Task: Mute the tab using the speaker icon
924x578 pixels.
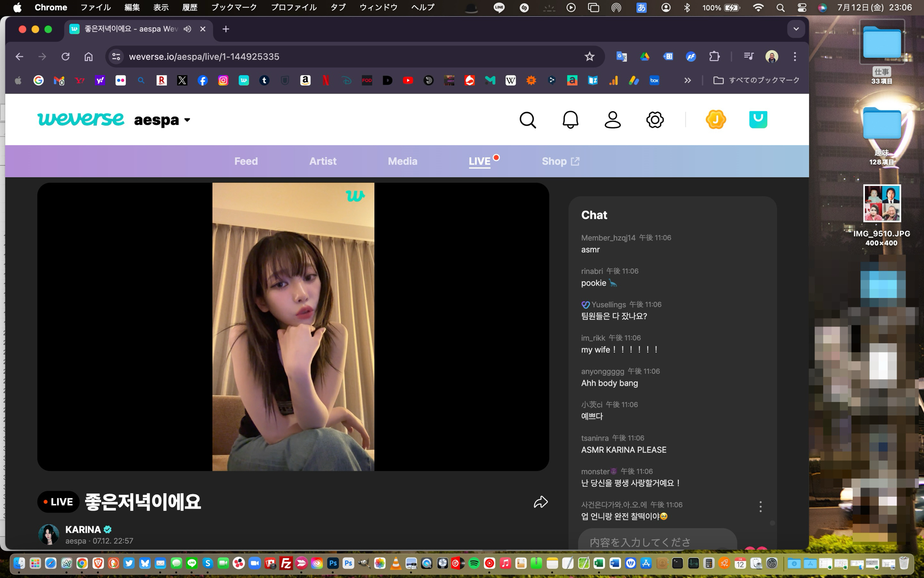Action: (187, 29)
